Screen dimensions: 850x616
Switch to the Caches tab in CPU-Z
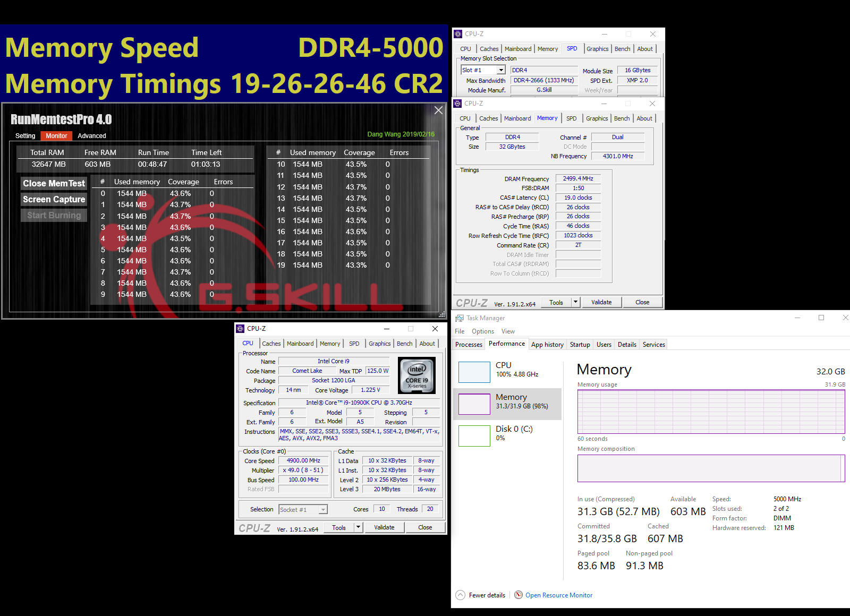[271, 343]
